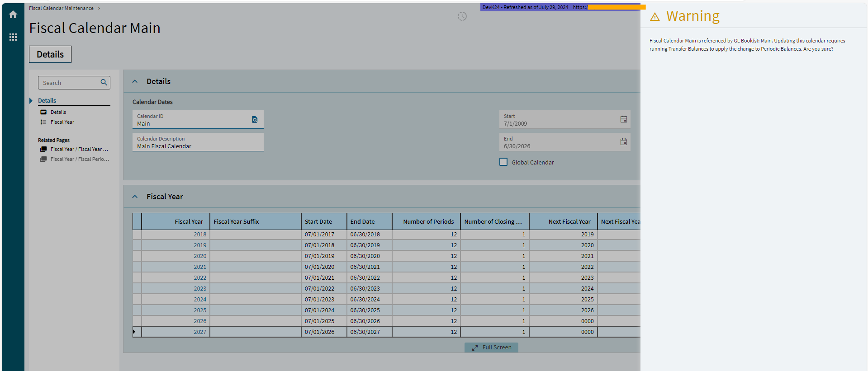
Task: Open Fiscal Year / Fiscal Period related page
Action: point(80,159)
